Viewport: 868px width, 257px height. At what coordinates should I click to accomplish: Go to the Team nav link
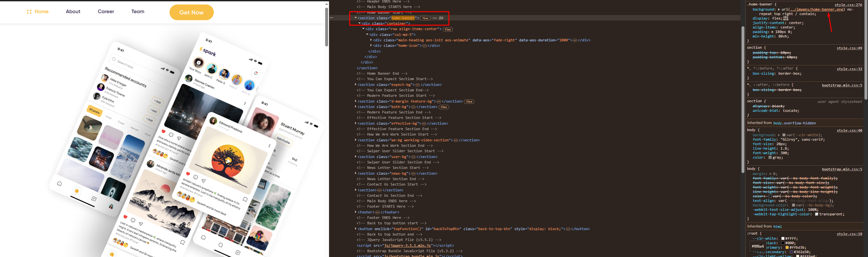click(138, 12)
